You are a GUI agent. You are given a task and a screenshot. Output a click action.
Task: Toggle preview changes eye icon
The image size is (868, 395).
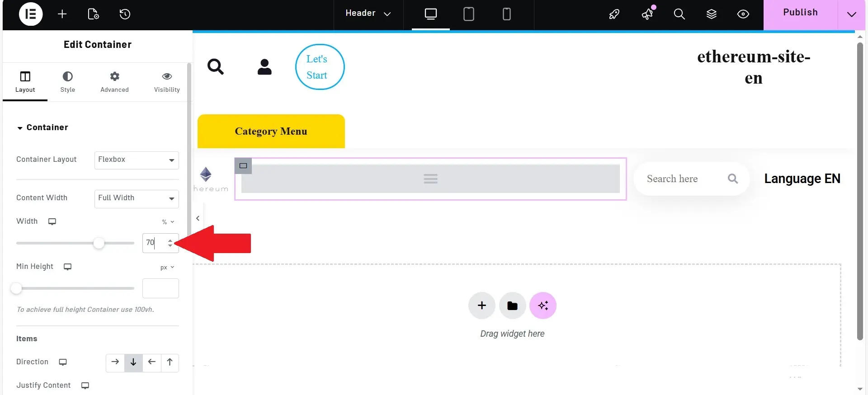tap(743, 14)
